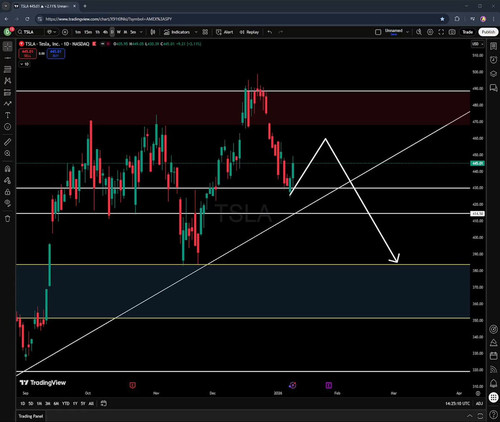
Task: Open the chats panel in right sidebar
Action: coord(493,88)
